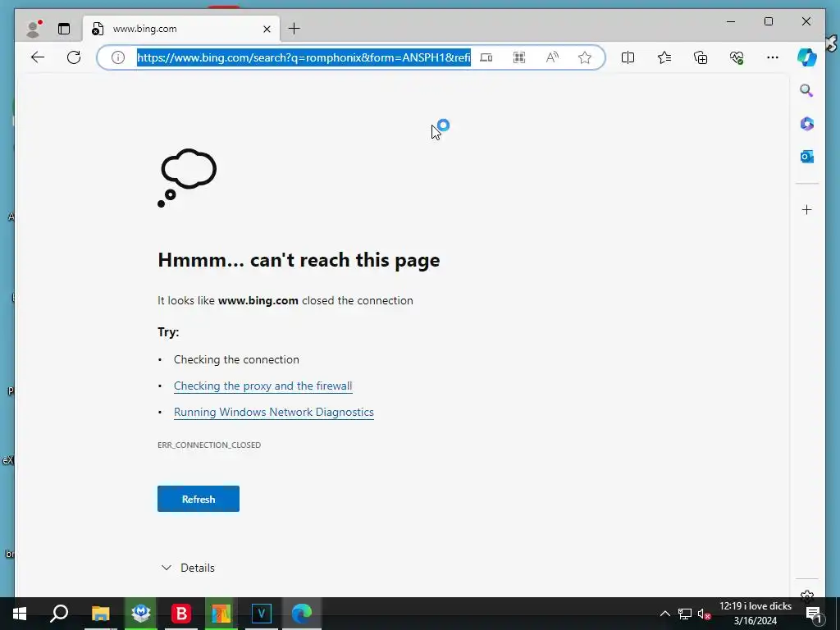This screenshot has width=840, height=630.
Task: Open sidebar Search tool
Action: 807,90
